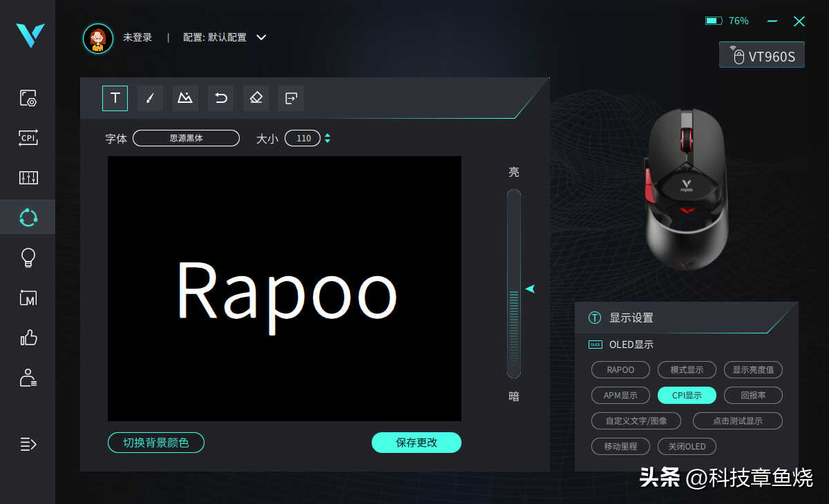The height and width of the screenshot is (504, 829).
Task: Expand the 默认配置 profile dropdown
Action: coord(261,37)
